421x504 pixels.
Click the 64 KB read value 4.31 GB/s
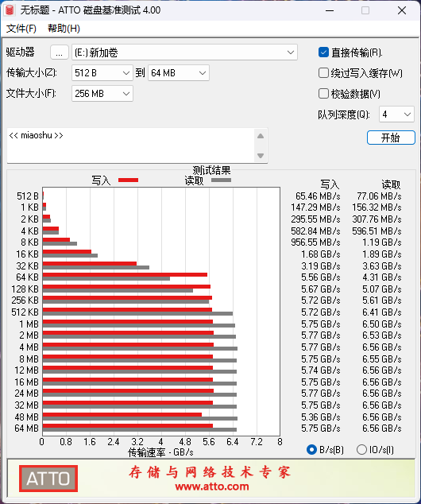(x=382, y=277)
